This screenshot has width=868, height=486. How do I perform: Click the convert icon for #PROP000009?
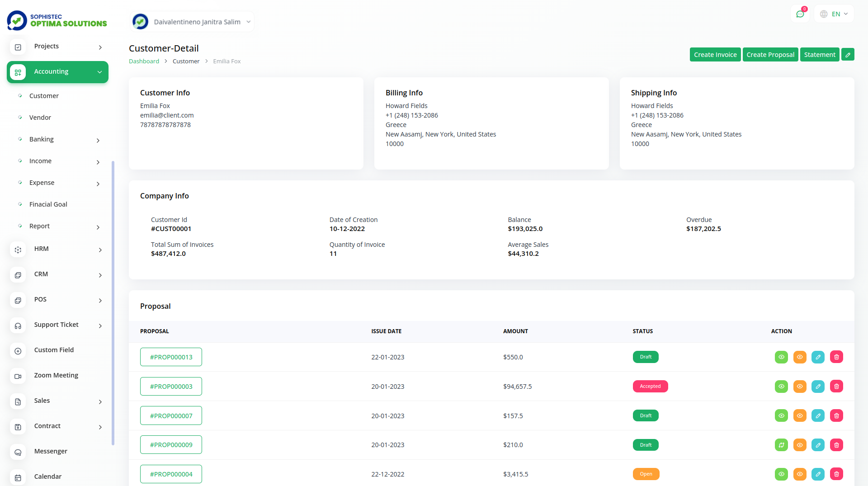tap(781, 445)
